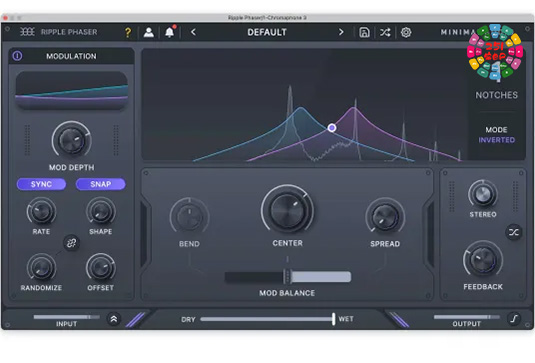Click the modulation waveform display
535x363 pixels.
pos(72,90)
